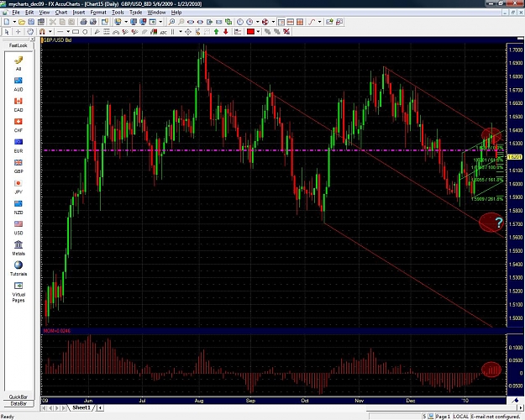Open dropdown arrow beside New document icon
This screenshot has height=420, width=525.
14,22
